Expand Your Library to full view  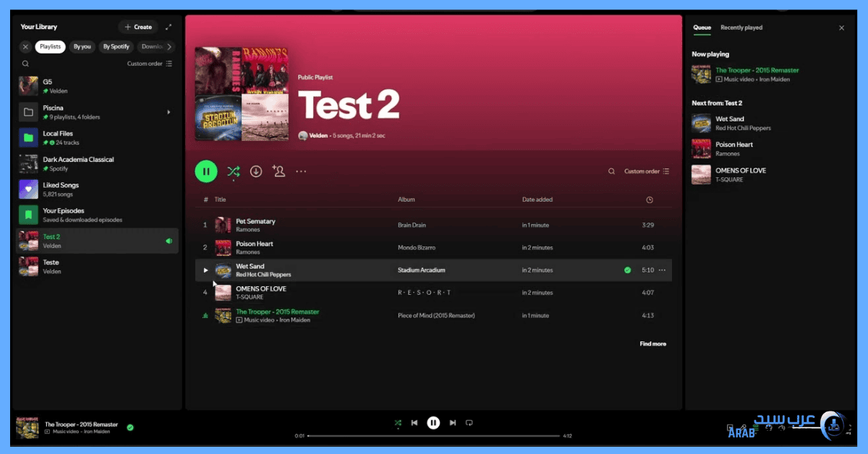click(169, 27)
